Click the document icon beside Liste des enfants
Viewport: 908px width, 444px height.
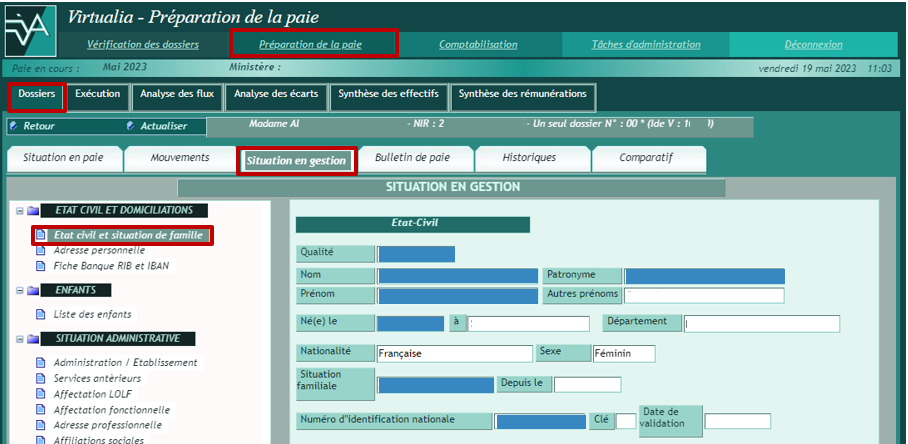41,314
